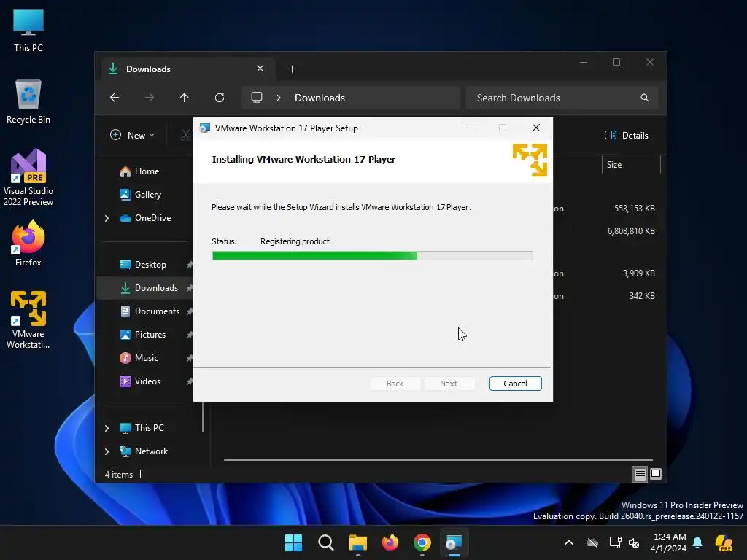The height and width of the screenshot is (560, 747).
Task: Show hidden system tray icons
Action: (x=569, y=542)
